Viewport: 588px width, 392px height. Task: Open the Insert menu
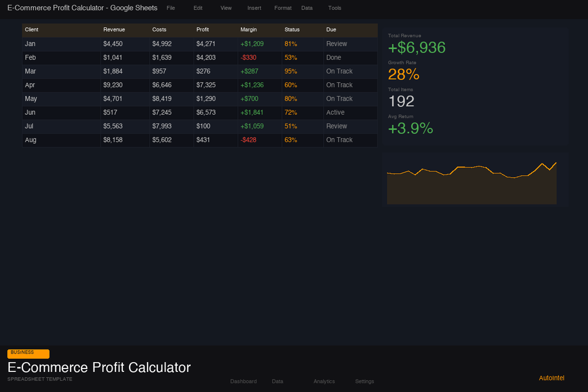coord(254,8)
